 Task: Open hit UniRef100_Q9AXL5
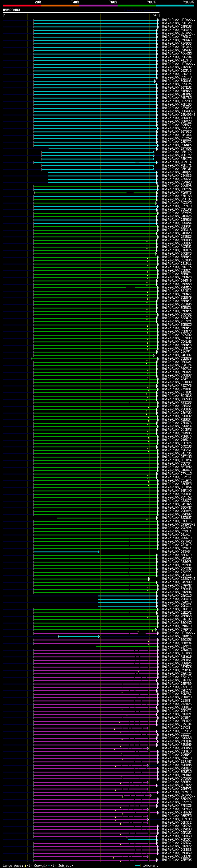click(x=177, y=595)
